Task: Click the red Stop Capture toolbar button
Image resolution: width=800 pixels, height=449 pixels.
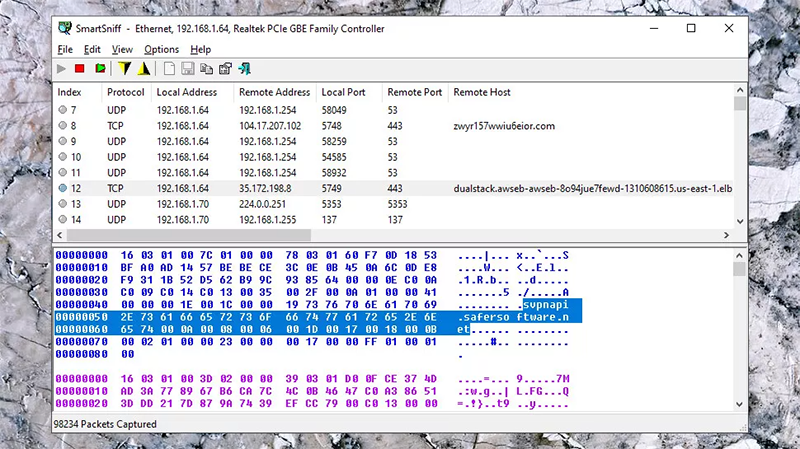Action: [x=80, y=68]
